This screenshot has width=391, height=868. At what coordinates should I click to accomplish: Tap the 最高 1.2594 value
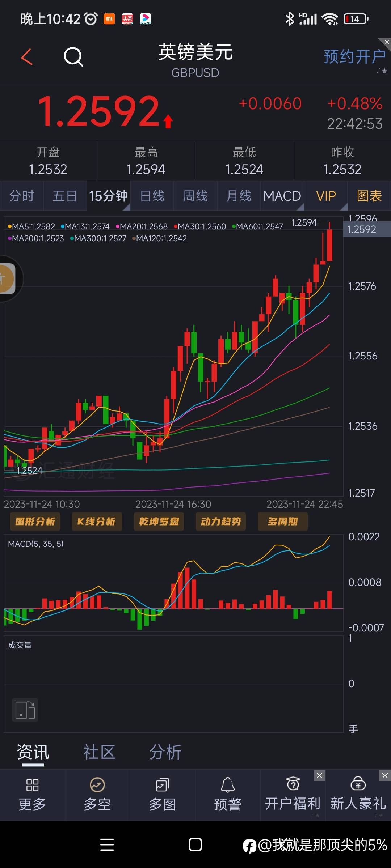146,169
